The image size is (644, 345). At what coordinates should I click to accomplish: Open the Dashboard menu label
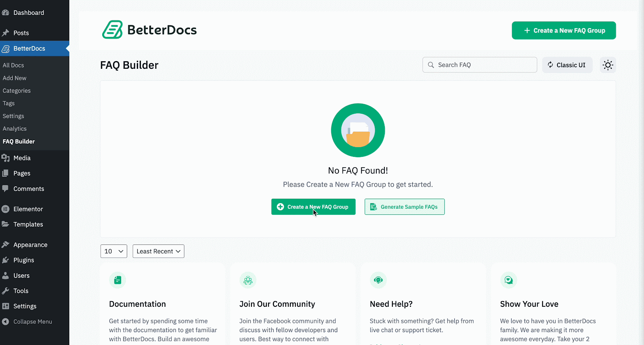[29, 12]
